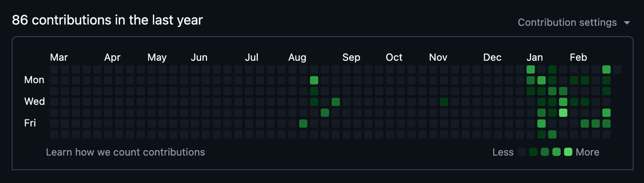Click the Apr month label

click(112, 57)
